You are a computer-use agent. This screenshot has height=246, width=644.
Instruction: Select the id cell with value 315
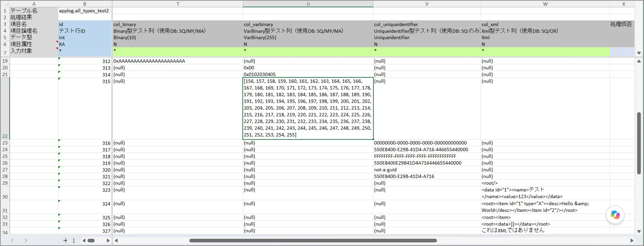click(x=85, y=109)
